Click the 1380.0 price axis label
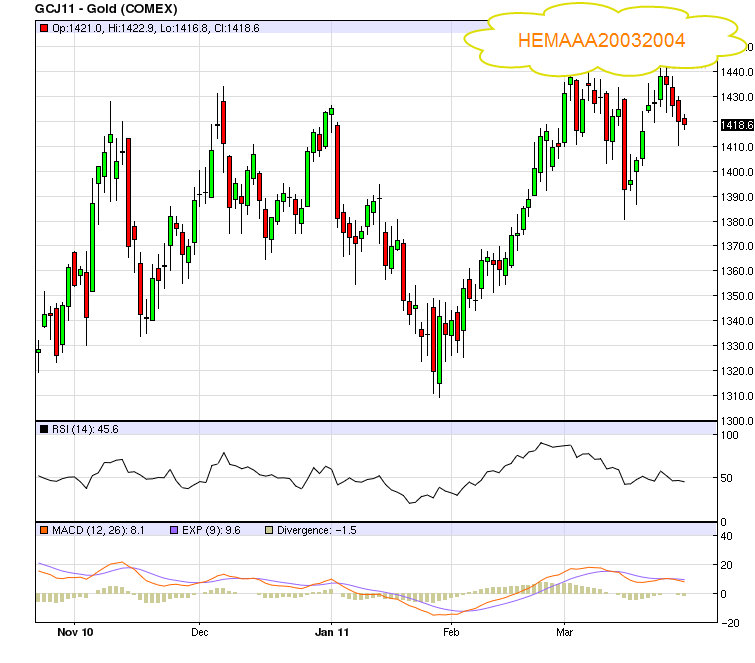 (x=737, y=222)
